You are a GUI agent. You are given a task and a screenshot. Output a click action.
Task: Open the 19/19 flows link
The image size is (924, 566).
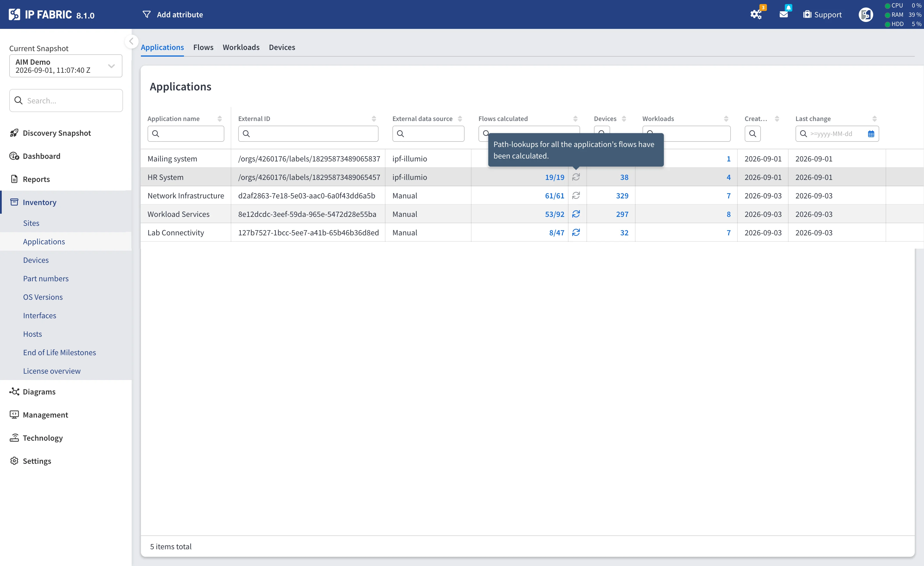tap(555, 177)
